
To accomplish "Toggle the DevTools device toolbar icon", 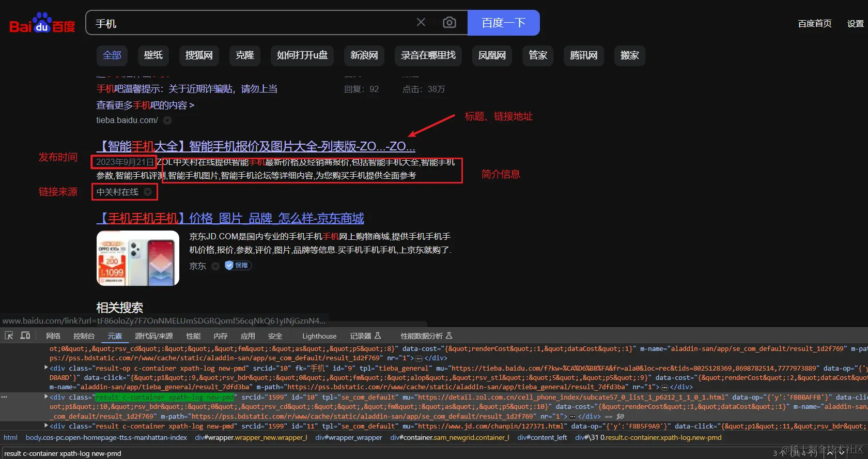I will click(x=25, y=335).
